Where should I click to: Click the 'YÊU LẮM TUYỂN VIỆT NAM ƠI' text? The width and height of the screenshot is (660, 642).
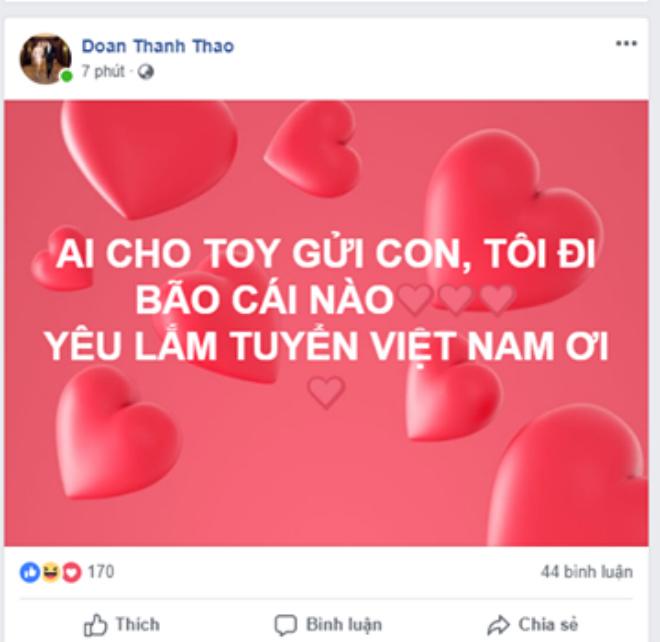pos(327,346)
